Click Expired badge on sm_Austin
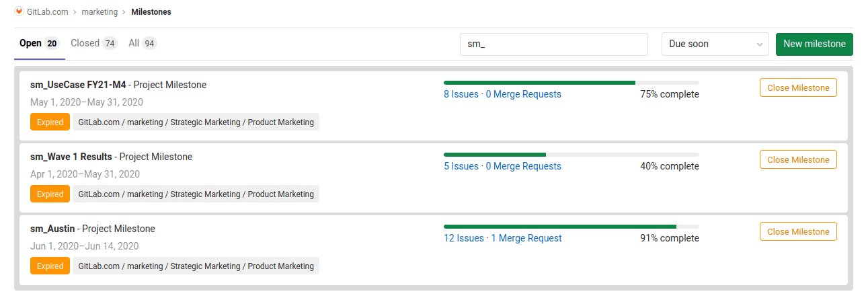 tap(50, 266)
